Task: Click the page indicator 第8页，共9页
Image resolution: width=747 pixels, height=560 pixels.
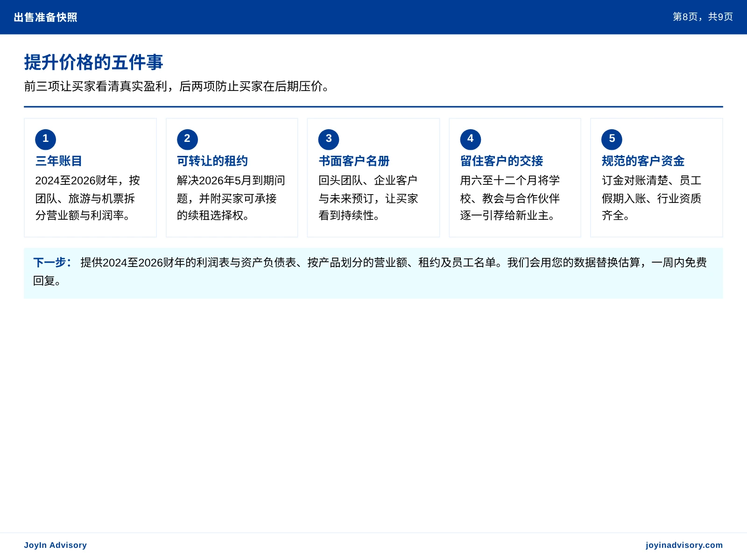Action: [x=703, y=17]
